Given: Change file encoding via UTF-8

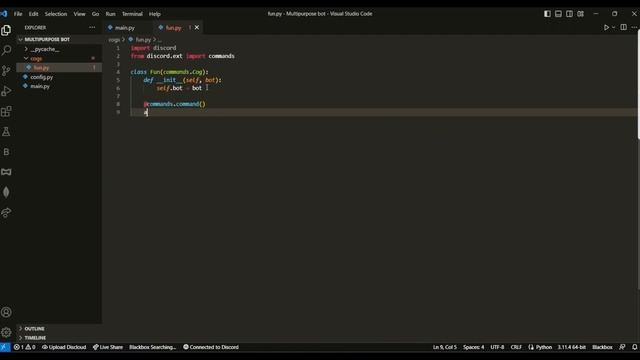Looking at the screenshot, I should point(497,347).
